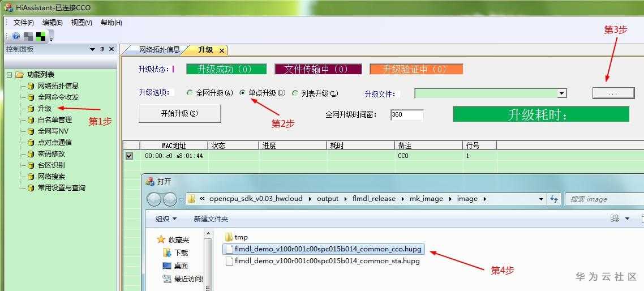Open 网络搜索 tree item

51,176
